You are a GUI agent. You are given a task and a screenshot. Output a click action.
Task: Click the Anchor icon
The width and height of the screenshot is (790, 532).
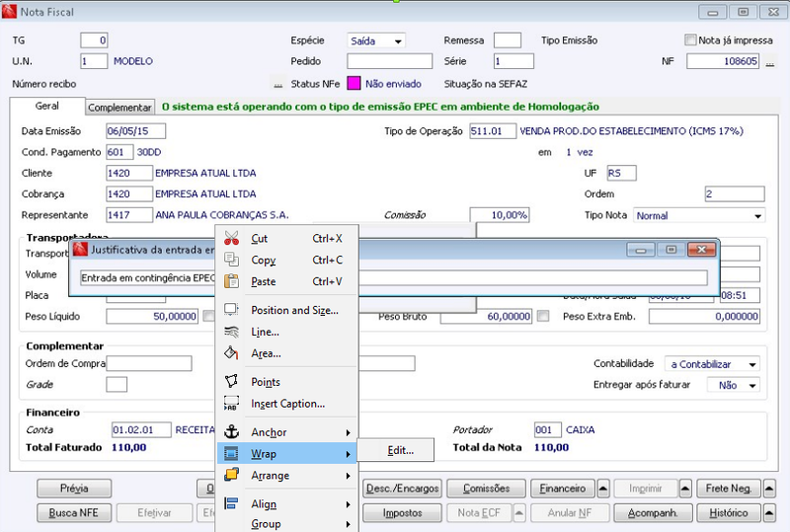231,431
